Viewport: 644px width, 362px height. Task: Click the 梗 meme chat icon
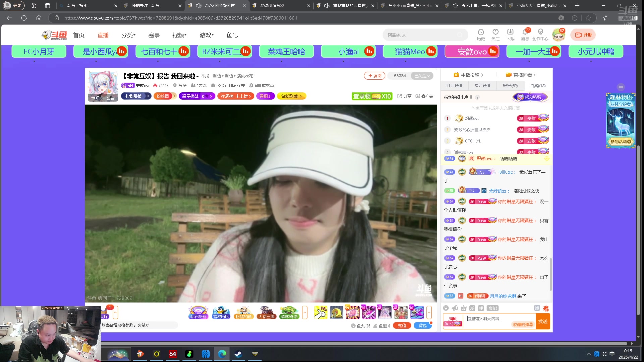(481, 308)
